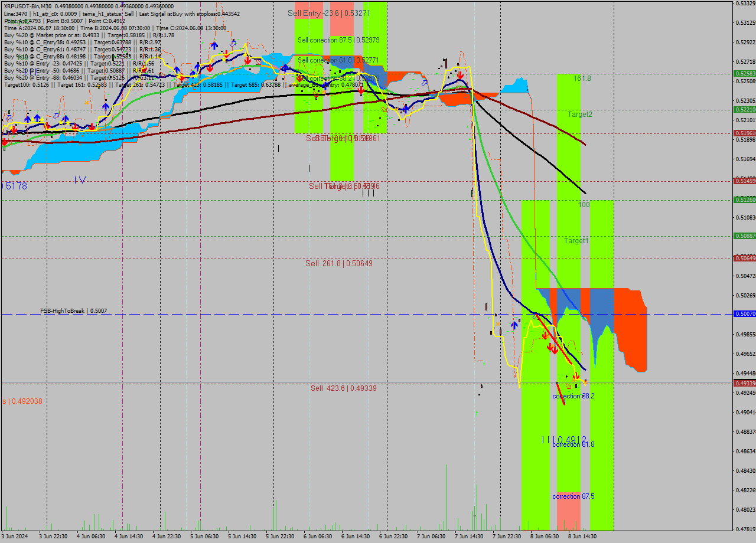Click the 'Target1' label
756x543 pixels.
pos(576,241)
